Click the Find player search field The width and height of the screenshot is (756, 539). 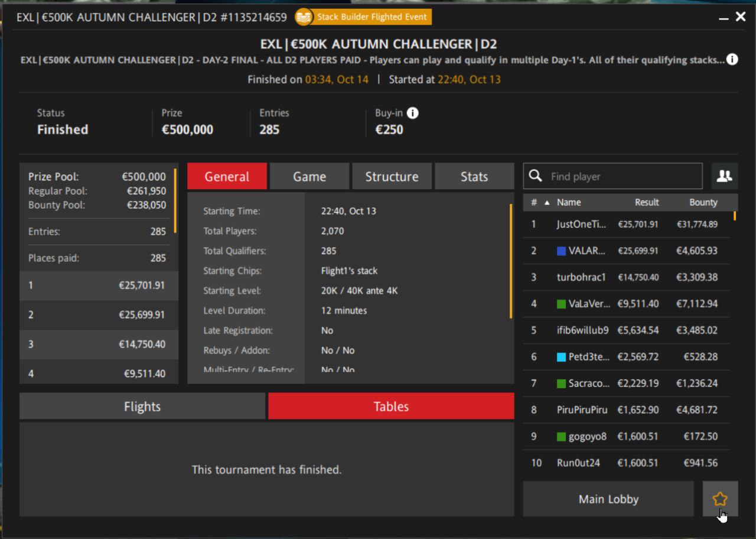click(623, 176)
